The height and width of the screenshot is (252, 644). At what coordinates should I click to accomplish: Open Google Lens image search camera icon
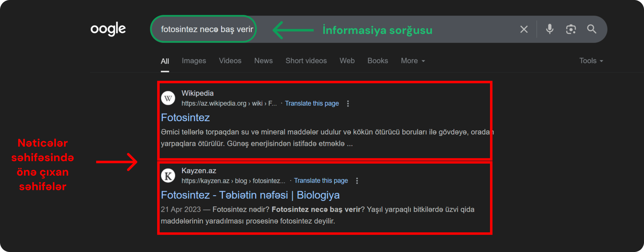coord(571,29)
